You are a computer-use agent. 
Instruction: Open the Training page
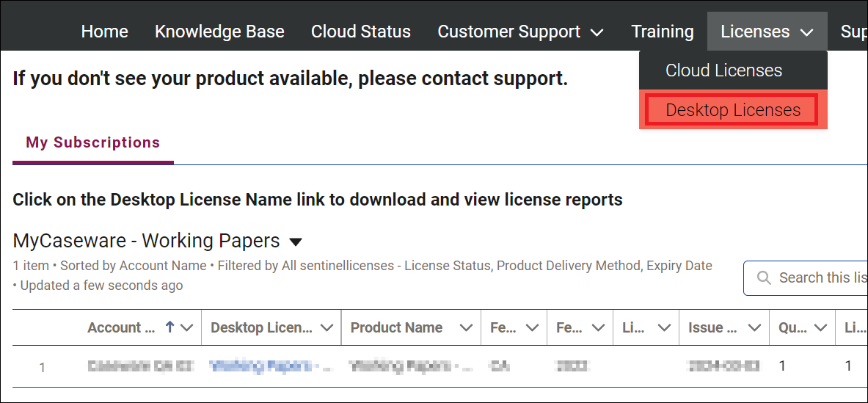coord(663,32)
